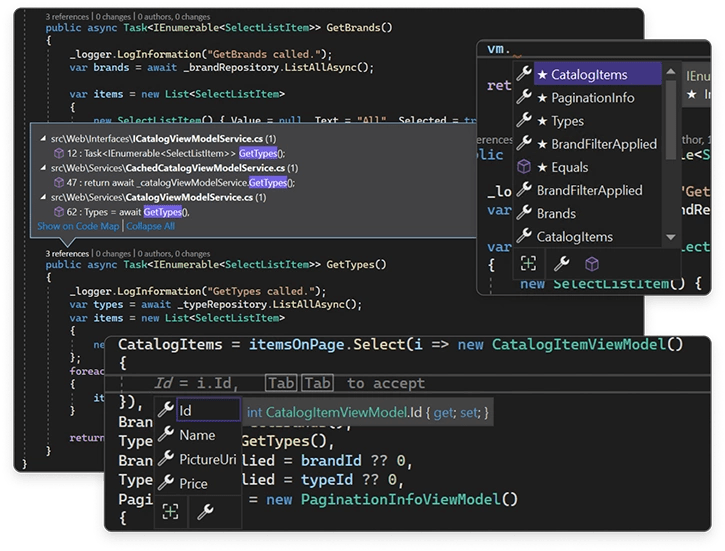Screen dimensions: 725x551
Task: Toggle method filter cube in vm IntelliSense footer
Action: tap(592, 264)
